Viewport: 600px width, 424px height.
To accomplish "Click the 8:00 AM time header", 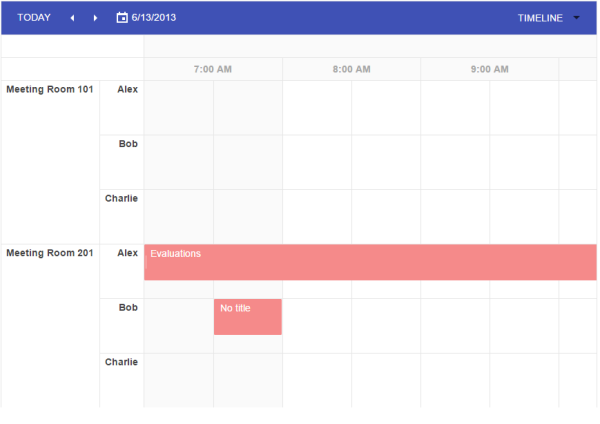I will click(x=351, y=69).
